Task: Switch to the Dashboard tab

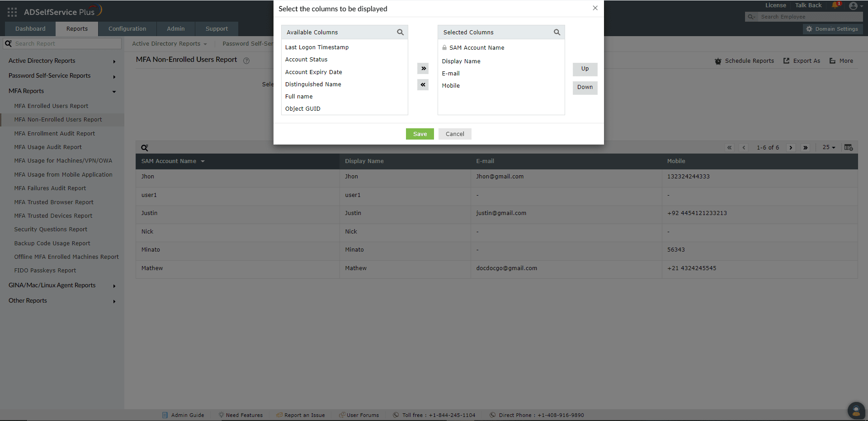Action: (30, 29)
